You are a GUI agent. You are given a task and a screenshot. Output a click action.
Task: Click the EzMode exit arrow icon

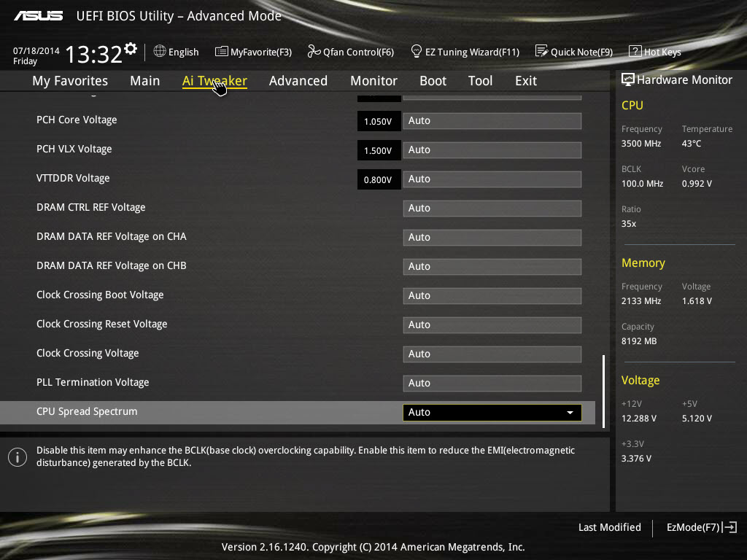[x=729, y=527]
